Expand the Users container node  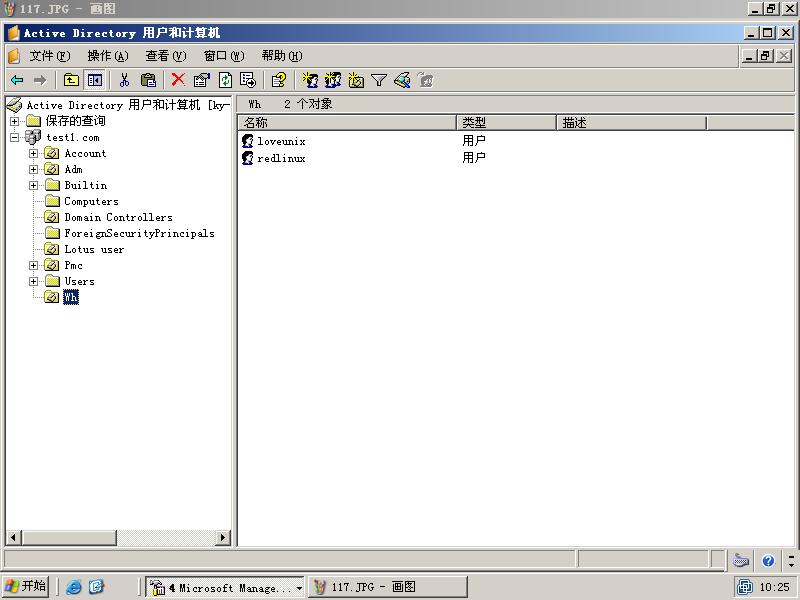click(x=33, y=282)
